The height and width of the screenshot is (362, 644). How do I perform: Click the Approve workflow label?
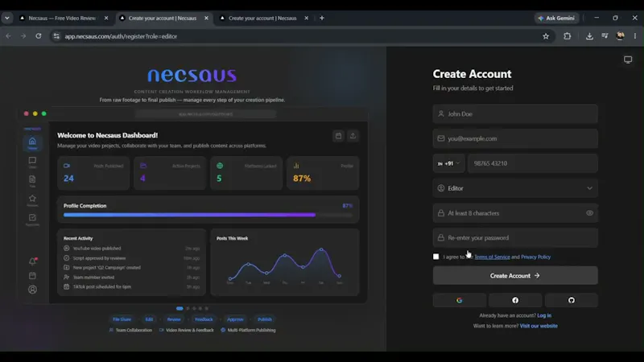[x=235, y=319]
